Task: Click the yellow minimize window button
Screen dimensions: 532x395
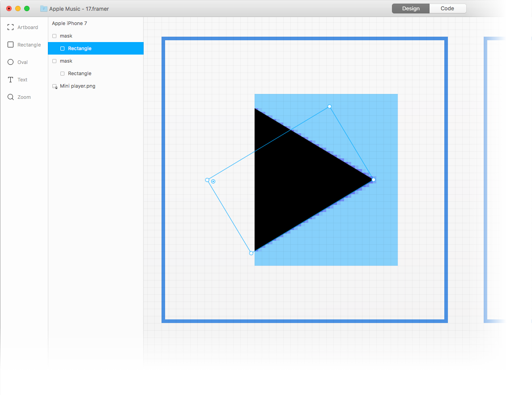Action: pyautogui.click(x=18, y=8)
